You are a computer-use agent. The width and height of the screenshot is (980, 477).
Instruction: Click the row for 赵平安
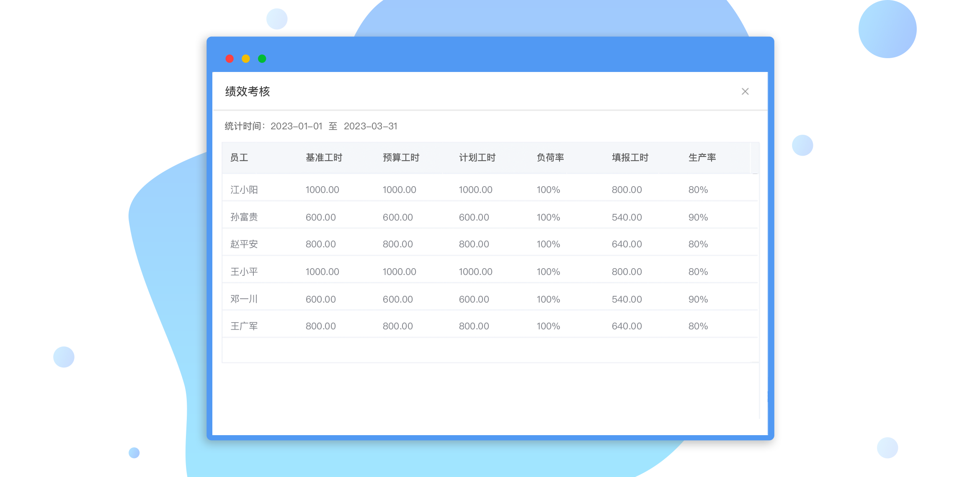(244, 244)
